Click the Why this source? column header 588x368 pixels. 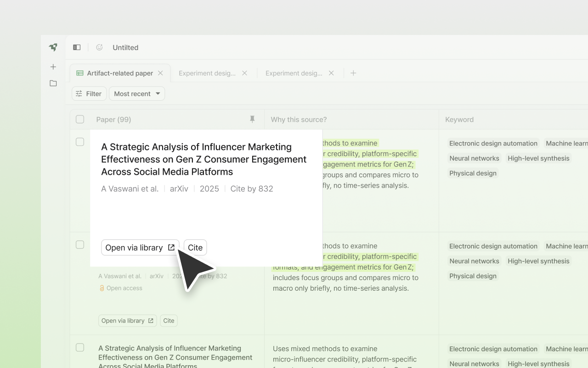pos(299,120)
